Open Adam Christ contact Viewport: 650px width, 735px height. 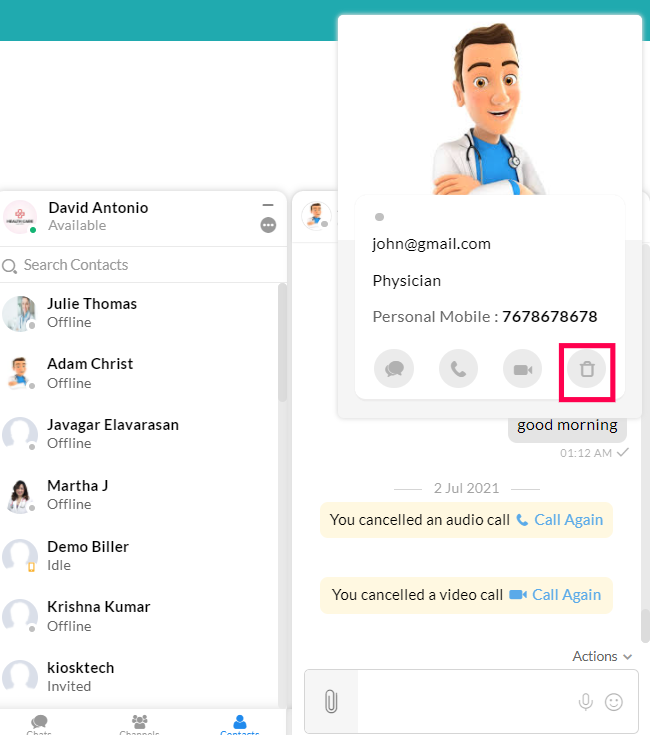tap(90, 372)
